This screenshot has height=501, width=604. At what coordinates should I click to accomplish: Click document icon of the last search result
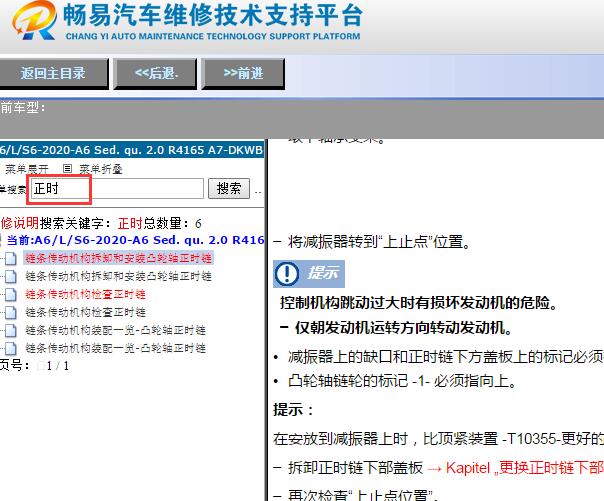pos(11,349)
